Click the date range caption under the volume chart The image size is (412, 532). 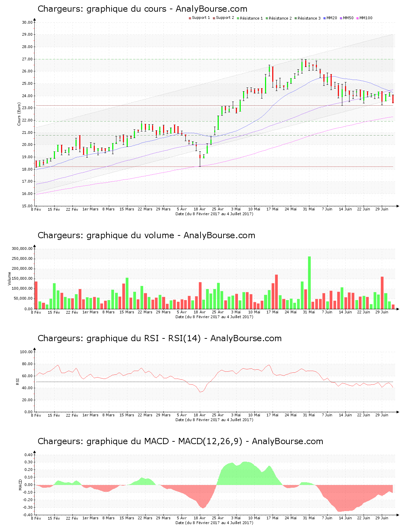pyautogui.click(x=214, y=317)
